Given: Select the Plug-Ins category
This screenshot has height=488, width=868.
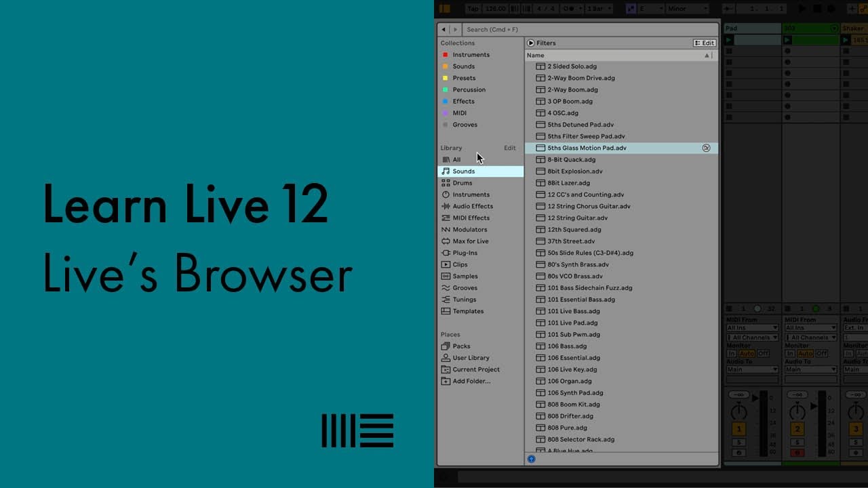Looking at the screenshot, I should pos(480,253).
